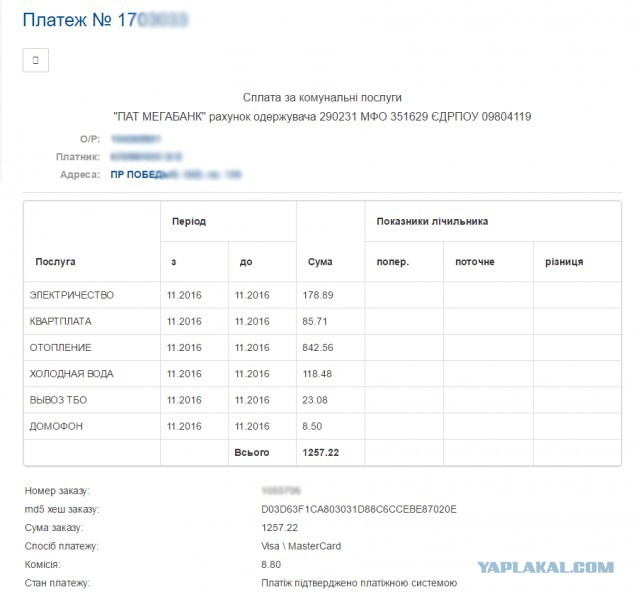Screen dimensions: 640x597
Task: Select the ЭЛЕКТРИЧЕСТВО service row
Action: click(72, 295)
